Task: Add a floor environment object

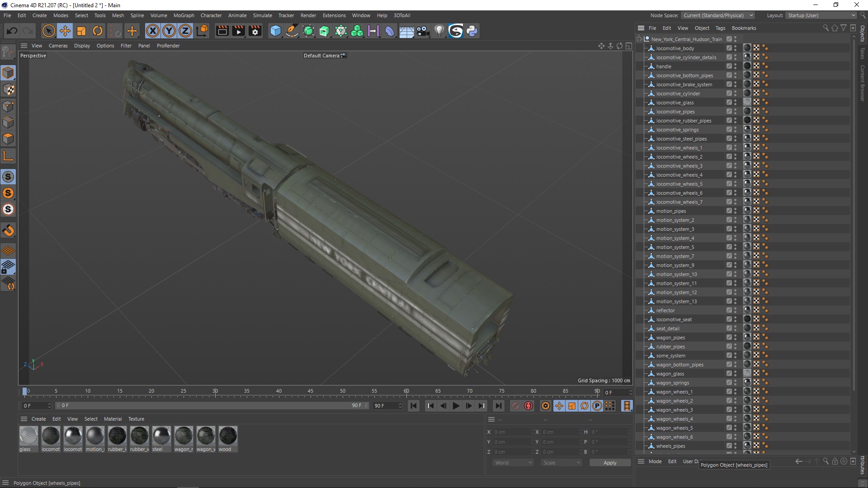Action: pyautogui.click(x=406, y=31)
